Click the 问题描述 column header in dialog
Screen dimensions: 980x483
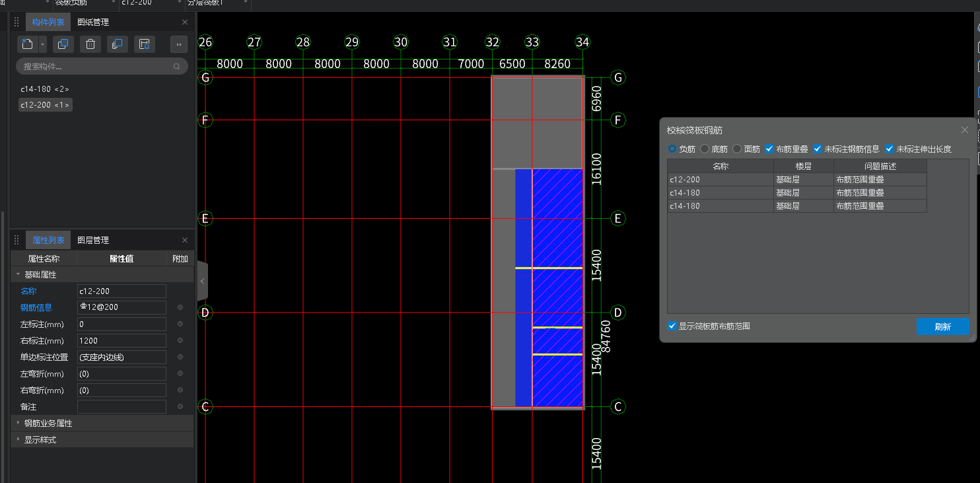[880, 166]
